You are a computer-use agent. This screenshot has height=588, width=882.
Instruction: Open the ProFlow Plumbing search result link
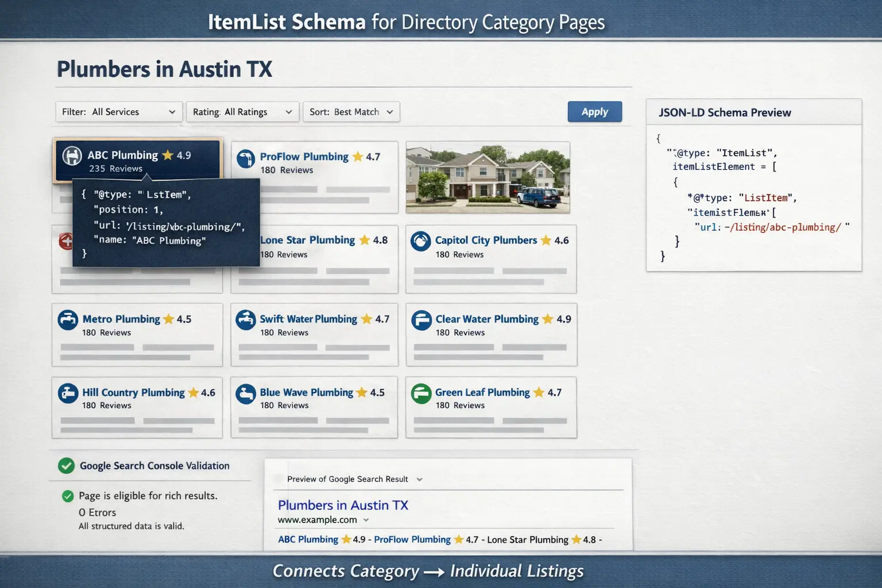tap(412, 540)
